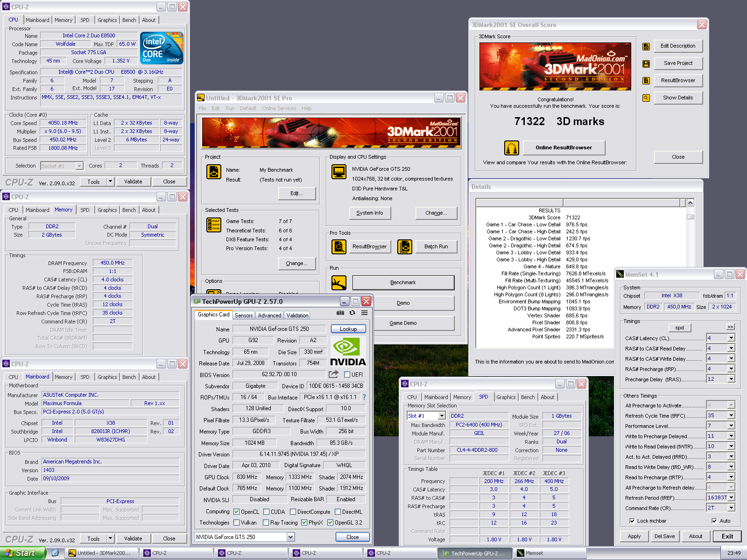The image size is (747, 560).
Task: Click the icon beside Save Project
Action: pyautogui.click(x=646, y=63)
